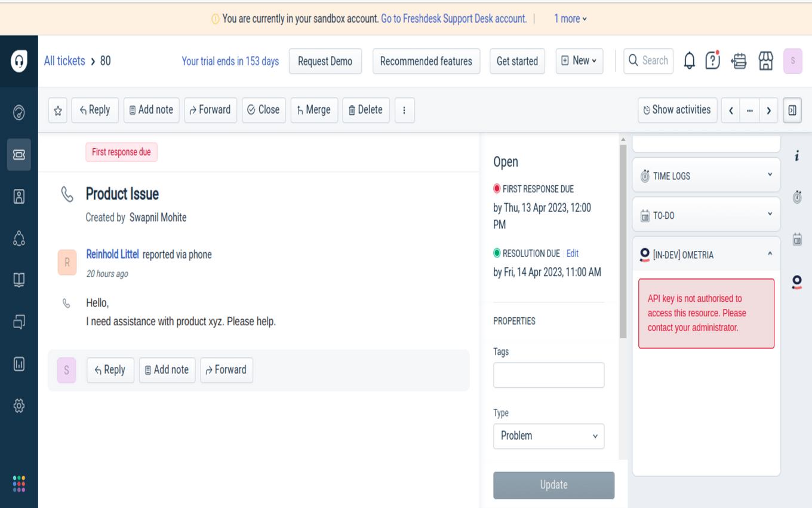This screenshot has width=812, height=508.
Task: Select the Tickets icon in the sidebar
Action: 19,154
